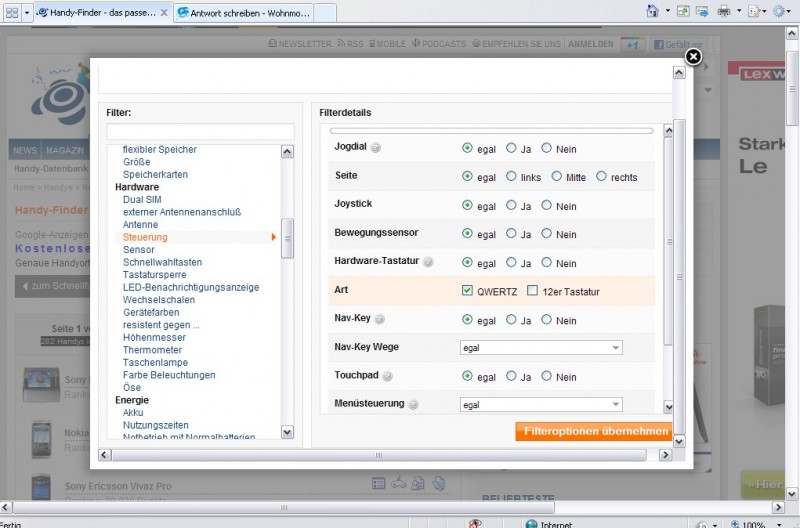Enable the 12er Tastatur checkbox

coord(532,291)
